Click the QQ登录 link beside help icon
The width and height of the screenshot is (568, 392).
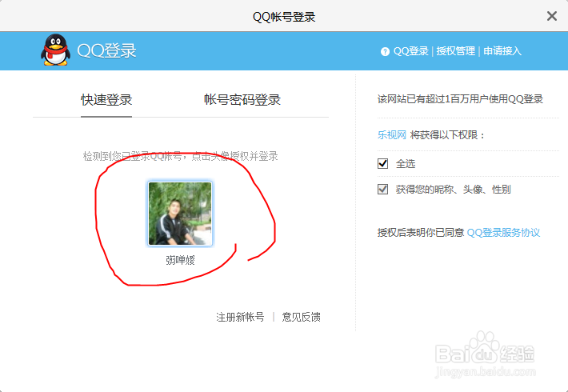(x=410, y=51)
